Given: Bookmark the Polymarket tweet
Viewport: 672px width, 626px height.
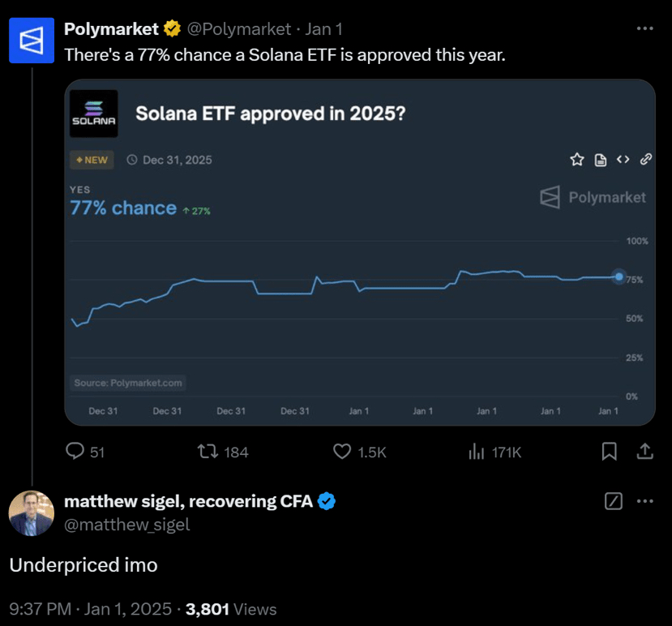Looking at the screenshot, I should click(610, 452).
